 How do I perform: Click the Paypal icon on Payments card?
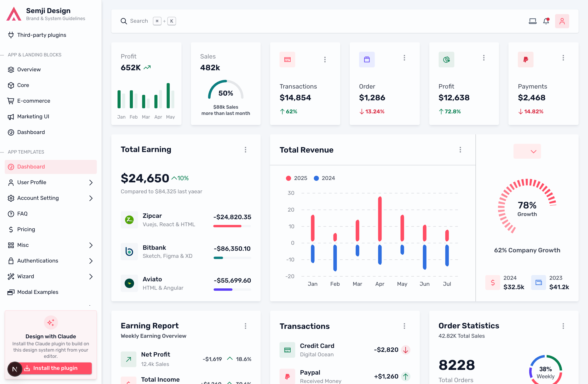pos(526,60)
